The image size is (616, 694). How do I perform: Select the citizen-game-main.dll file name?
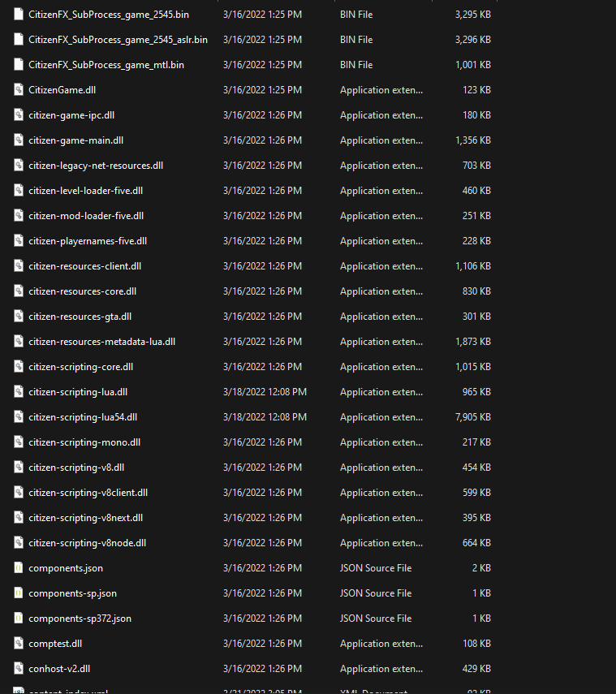76,140
